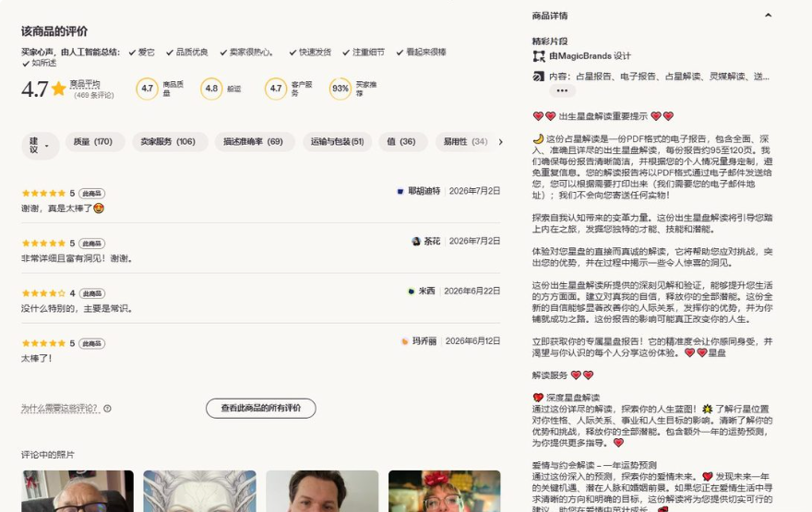This screenshot has width=812, height=512.
Task: Open the 建议 sort dropdown
Action: [40, 146]
